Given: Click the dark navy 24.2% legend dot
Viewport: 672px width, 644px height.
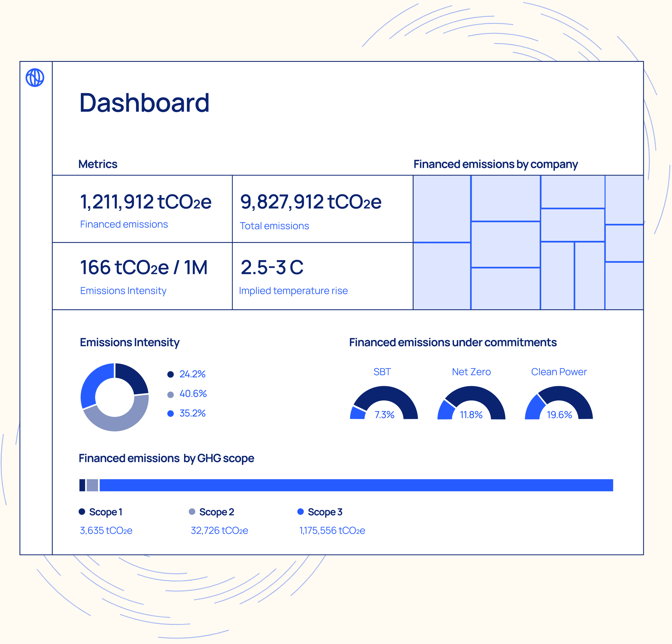Looking at the screenshot, I should [x=170, y=374].
